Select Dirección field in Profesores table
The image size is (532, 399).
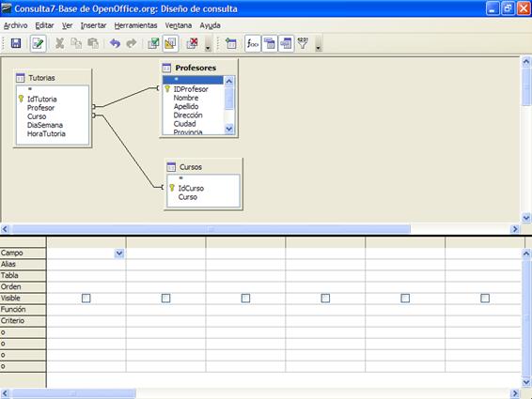188,115
